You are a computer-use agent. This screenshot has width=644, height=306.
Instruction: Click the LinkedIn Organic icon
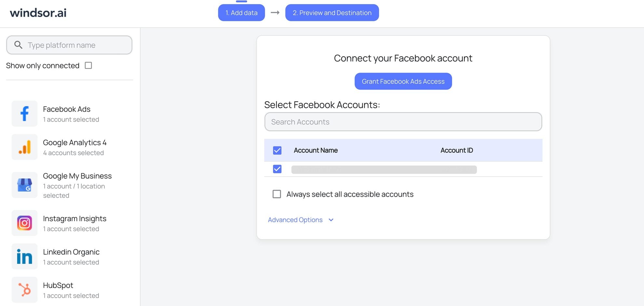tap(24, 256)
